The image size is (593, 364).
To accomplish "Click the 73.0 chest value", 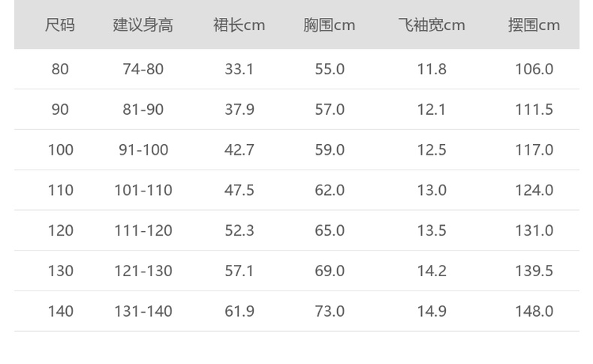I will 330,311.
